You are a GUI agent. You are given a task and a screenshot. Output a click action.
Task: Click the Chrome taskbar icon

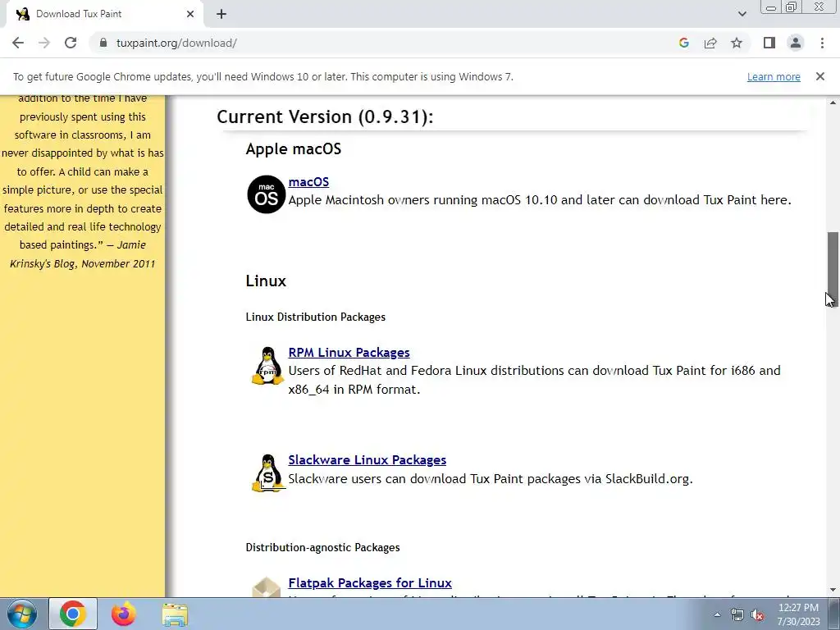tap(73, 614)
